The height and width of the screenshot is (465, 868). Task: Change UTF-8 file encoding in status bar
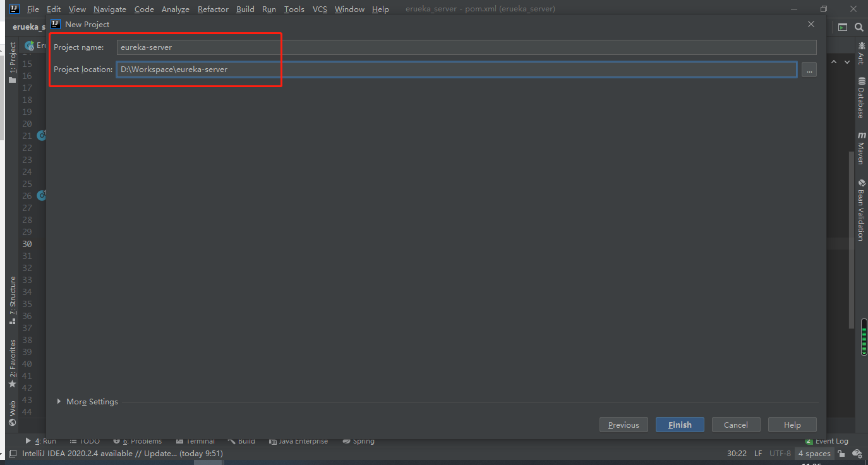tap(780, 453)
